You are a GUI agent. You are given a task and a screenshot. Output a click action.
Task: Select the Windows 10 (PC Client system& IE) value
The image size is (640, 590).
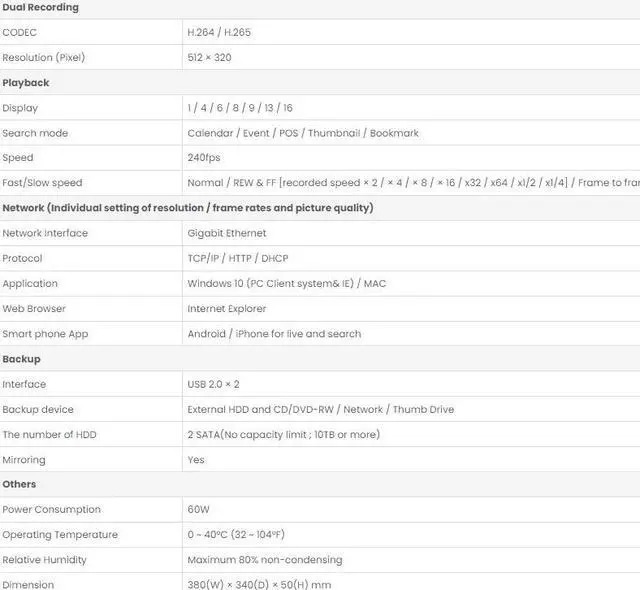tap(287, 284)
